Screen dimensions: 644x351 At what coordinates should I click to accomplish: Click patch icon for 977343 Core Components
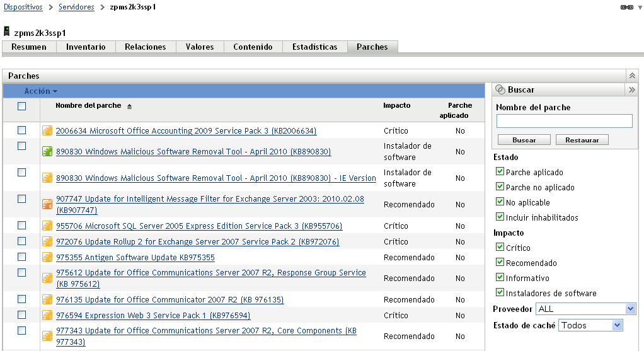point(47,336)
